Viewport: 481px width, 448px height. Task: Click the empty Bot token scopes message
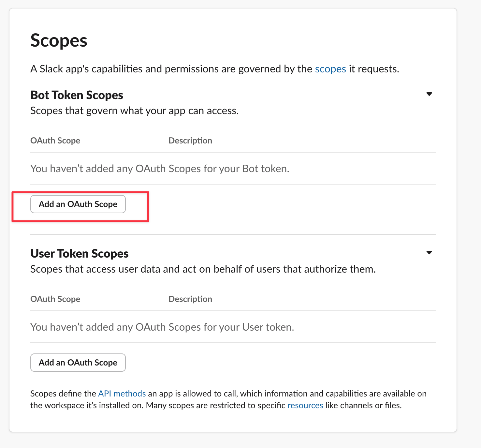(x=160, y=169)
